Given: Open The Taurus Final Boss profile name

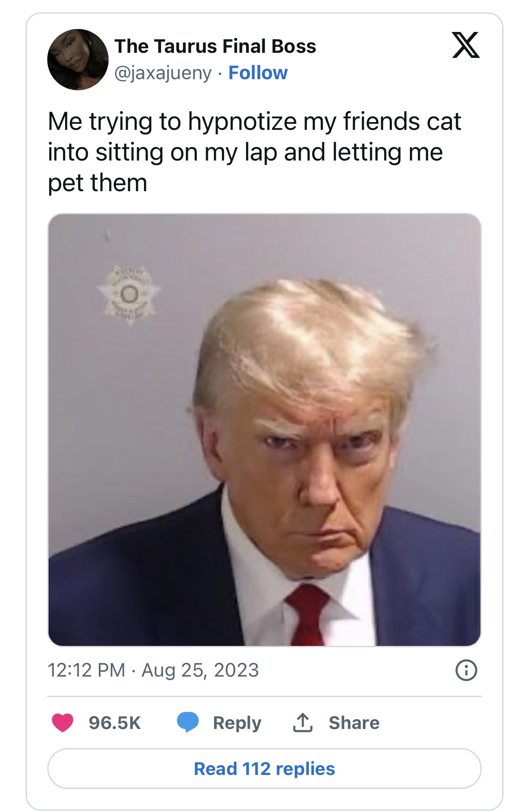Looking at the screenshot, I should (x=215, y=46).
